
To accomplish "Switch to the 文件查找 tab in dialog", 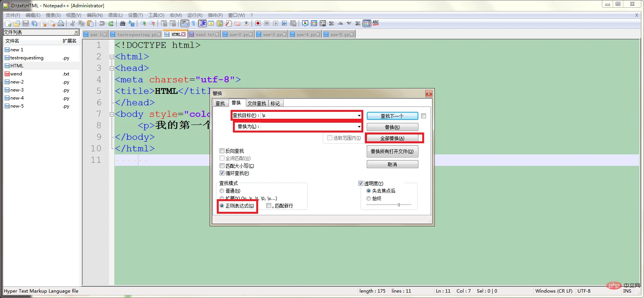I will [257, 103].
